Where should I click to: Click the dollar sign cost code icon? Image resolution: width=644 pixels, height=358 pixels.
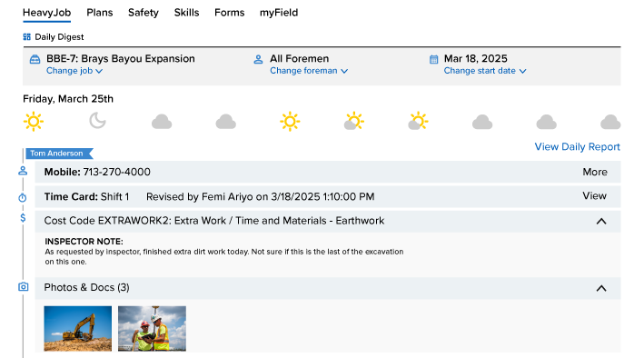23,218
